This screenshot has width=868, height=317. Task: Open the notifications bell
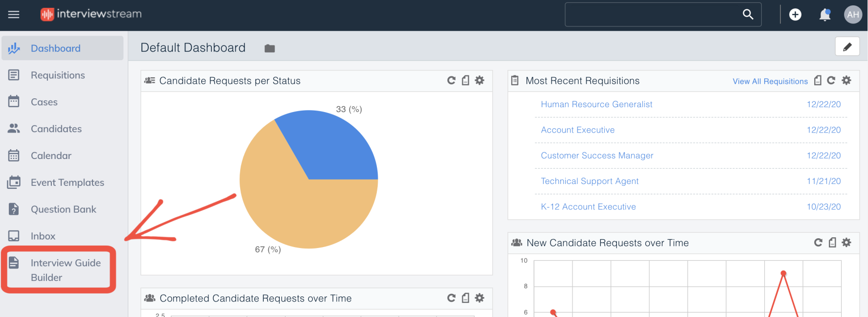[x=825, y=15]
